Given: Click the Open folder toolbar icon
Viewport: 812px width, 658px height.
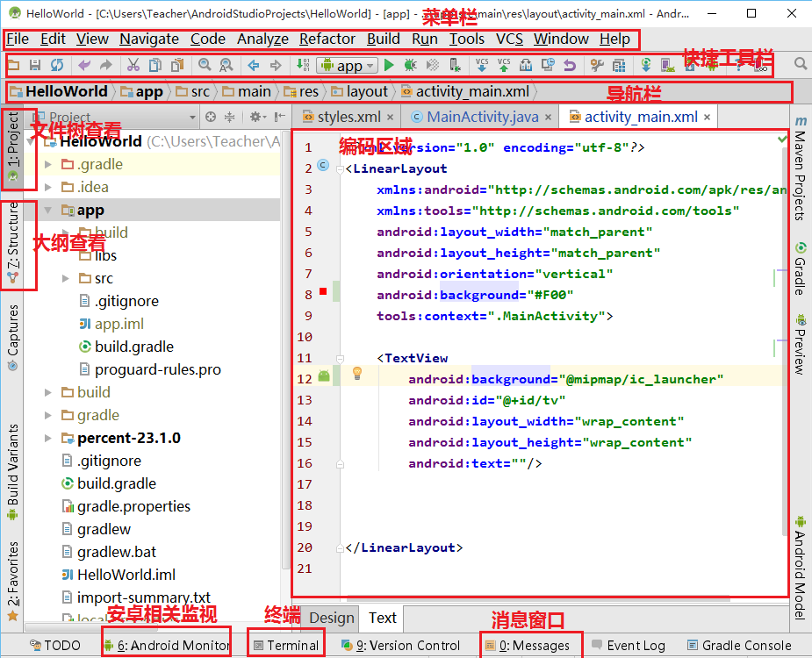Looking at the screenshot, I should pyautogui.click(x=13, y=65).
